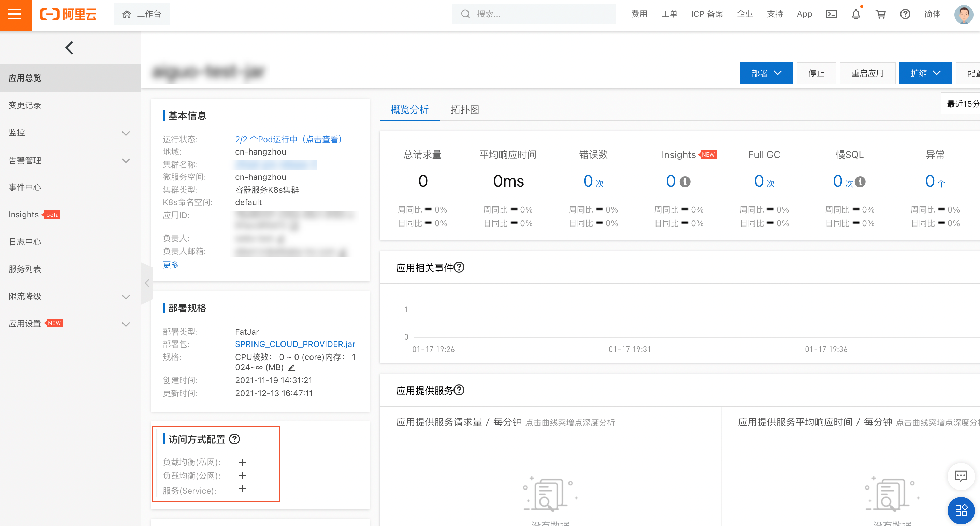Open the 最近15分 time range selector
The height and width of the screenshot is (526, 980).
click(960, 103)
